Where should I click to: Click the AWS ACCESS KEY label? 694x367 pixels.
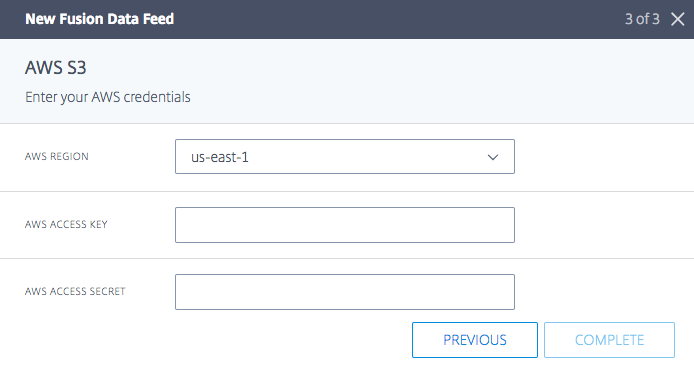point(66,224)
